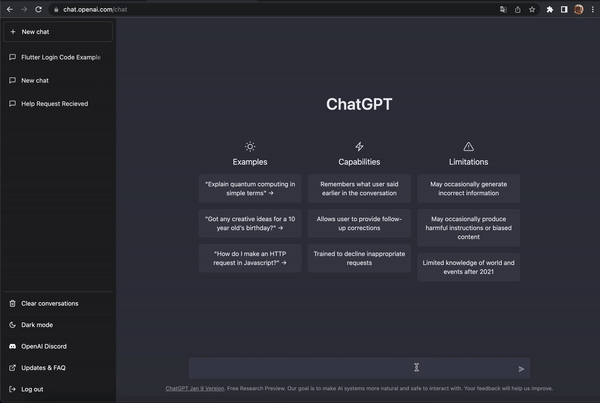
Task: Choose the 10 year old's birthday ideas example
Action: 250,223
